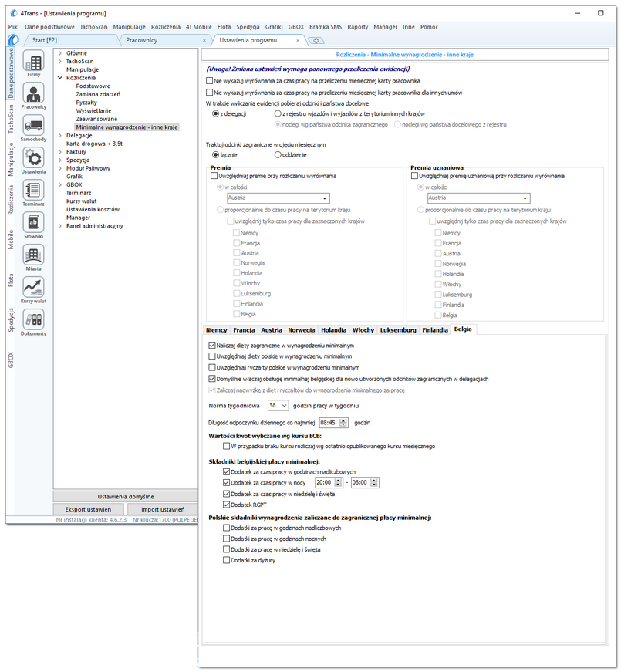
Task: Minimize the 4Trans window
Action: 578,13
